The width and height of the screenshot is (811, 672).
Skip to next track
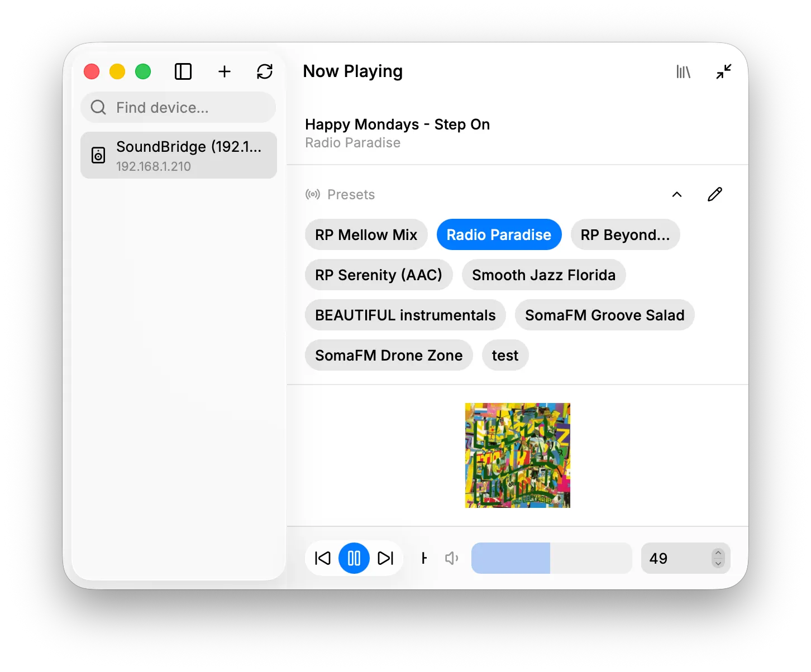click(385, 558)
